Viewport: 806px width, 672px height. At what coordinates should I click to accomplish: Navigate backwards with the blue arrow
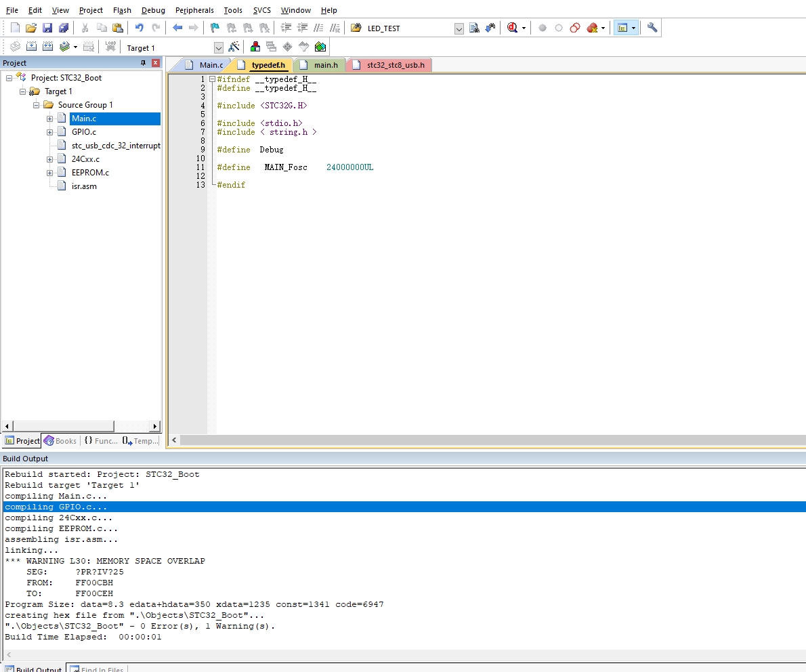(177, 28)
